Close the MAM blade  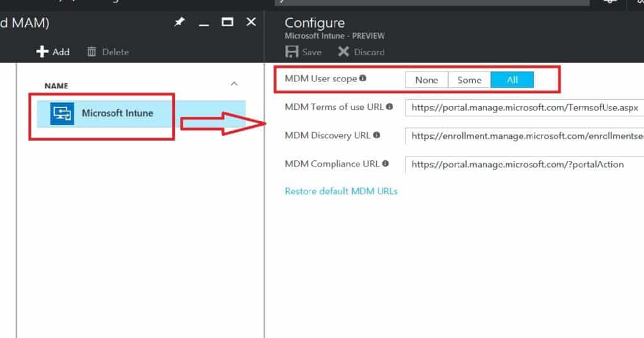[x=251, y=22]
